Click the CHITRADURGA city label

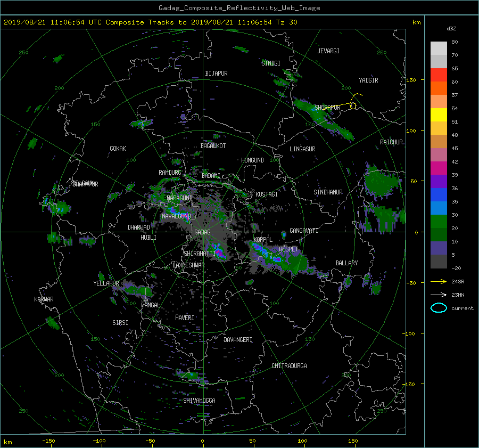coord(290,366)
